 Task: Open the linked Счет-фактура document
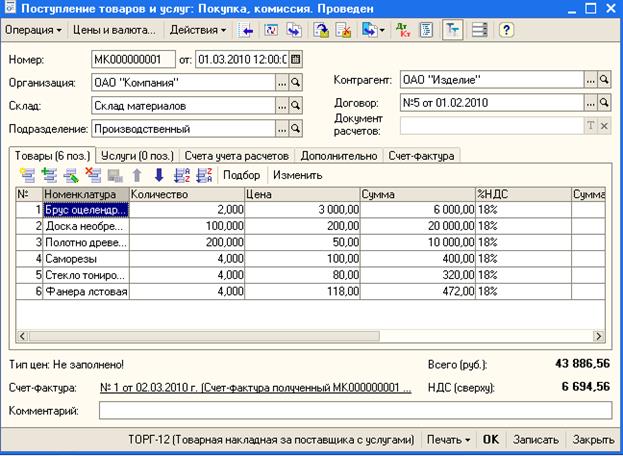[x=257, y=387]
